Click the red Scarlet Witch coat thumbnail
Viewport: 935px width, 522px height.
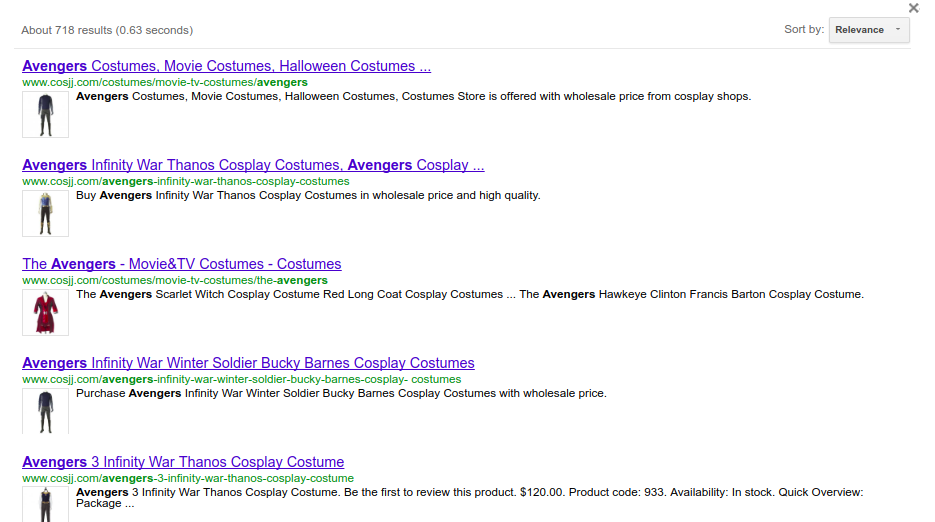(x=45, y=313)
